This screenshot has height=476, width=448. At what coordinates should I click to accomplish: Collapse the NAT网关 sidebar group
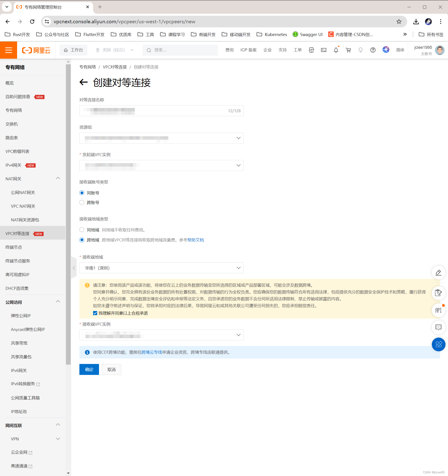[x=58, y=178]
